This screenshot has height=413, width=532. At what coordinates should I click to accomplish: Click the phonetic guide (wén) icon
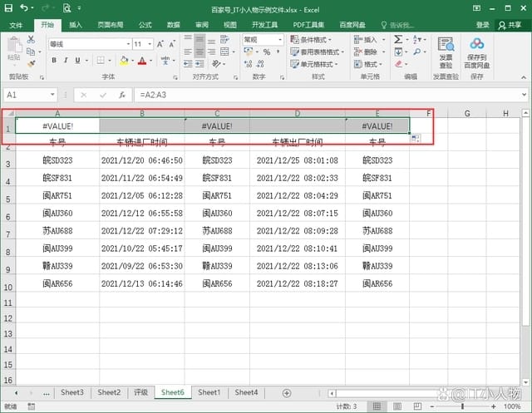click(165, 61)
